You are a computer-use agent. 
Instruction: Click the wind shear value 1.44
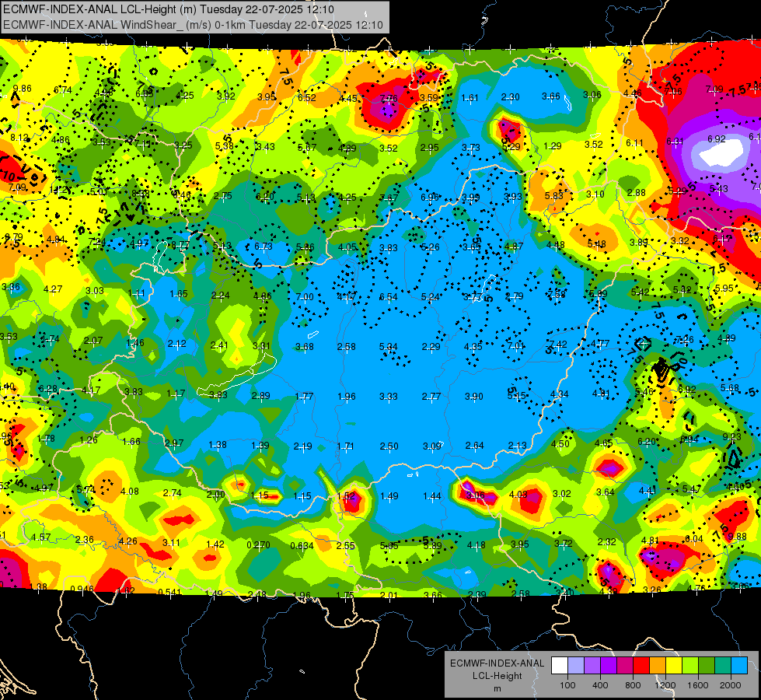[432, 496]
